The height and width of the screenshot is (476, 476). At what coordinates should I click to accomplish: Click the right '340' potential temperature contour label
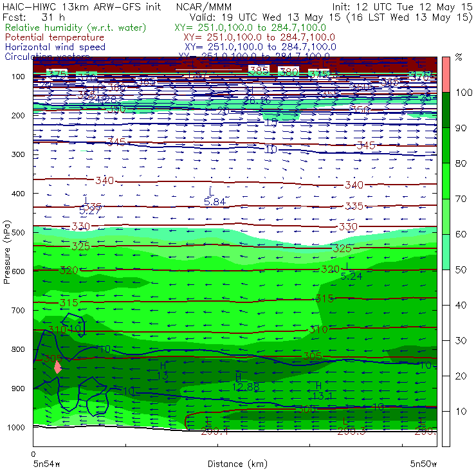[x=354, y=185]
